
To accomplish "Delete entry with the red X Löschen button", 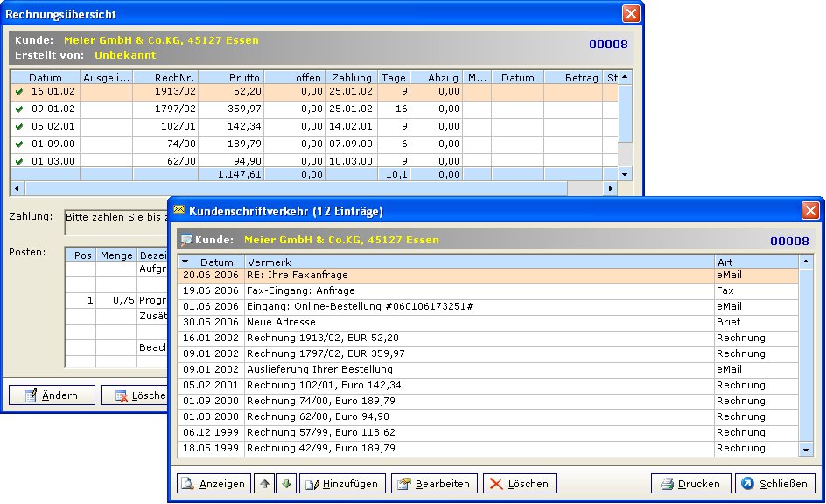I will [520, 484].
